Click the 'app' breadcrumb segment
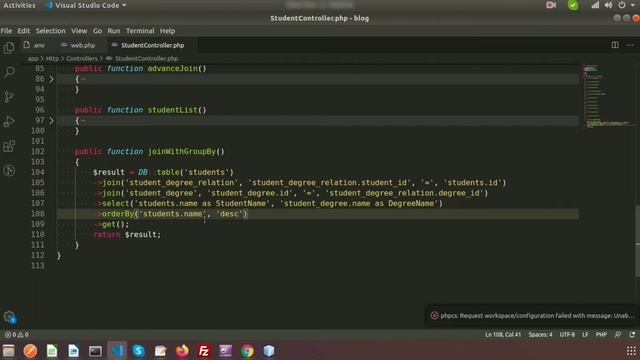The width and height of the screenshot is (640, 360). (x=33, y=59)
